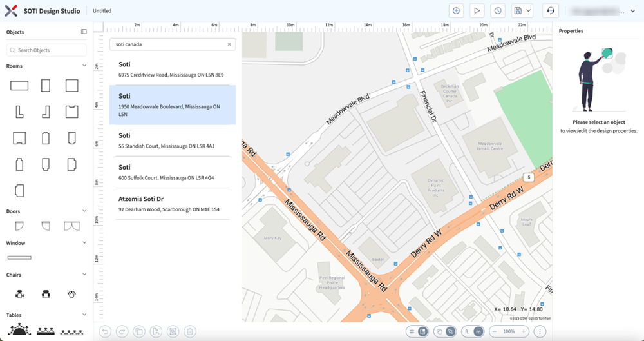
Task: Select Atzemis Soti Dr result
Action: [173, 204]
